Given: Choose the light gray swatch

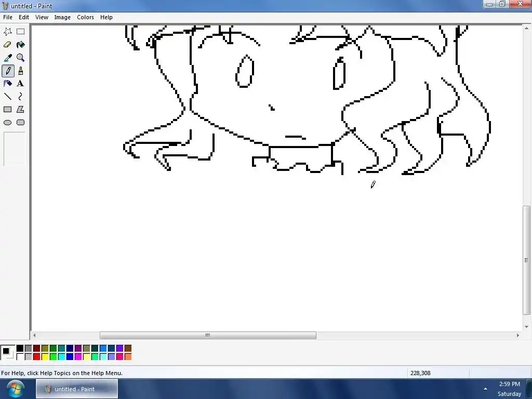Looking at the screenshot, I should click(x=29, y=356).
